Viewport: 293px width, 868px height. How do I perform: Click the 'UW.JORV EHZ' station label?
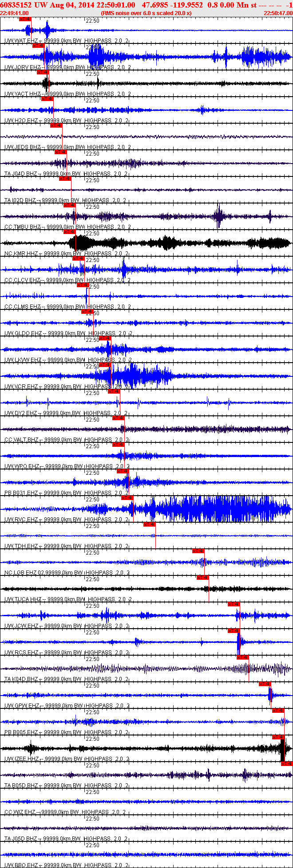pos(23,67)
